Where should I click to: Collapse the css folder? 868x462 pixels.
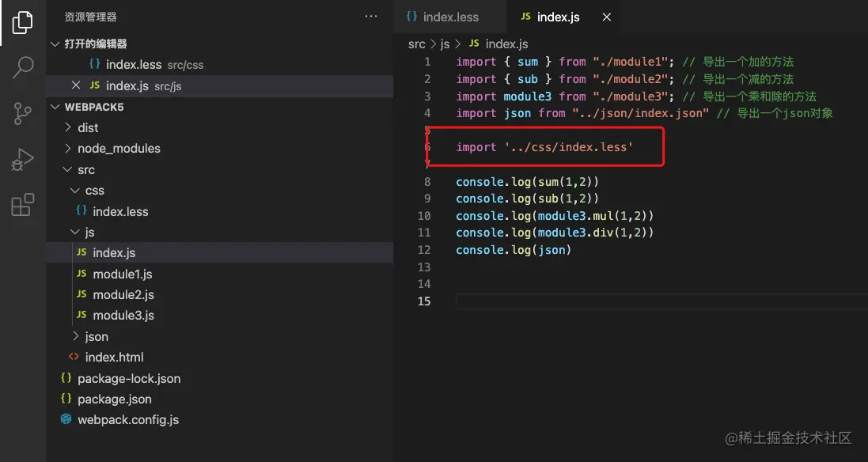click(x=75, y=191)
